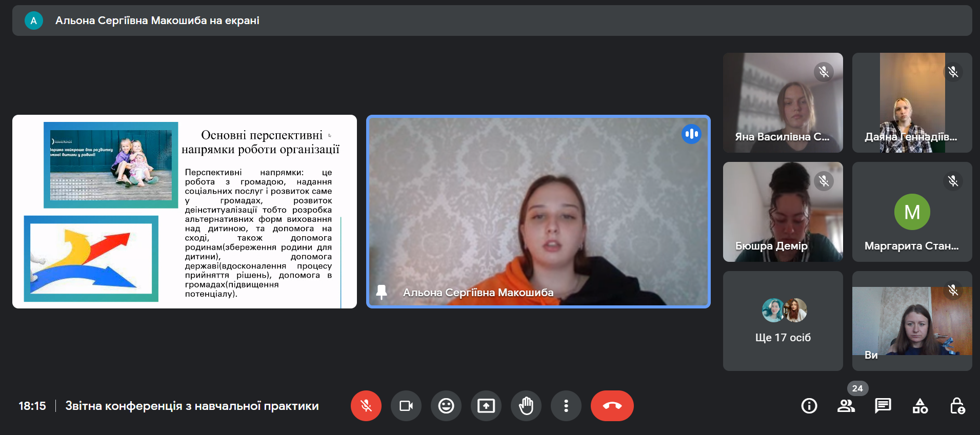Viewport: 980px width, 435px height.
Task: Unmute the microphone in the bottom toolbar
Action: coord(366,406)
